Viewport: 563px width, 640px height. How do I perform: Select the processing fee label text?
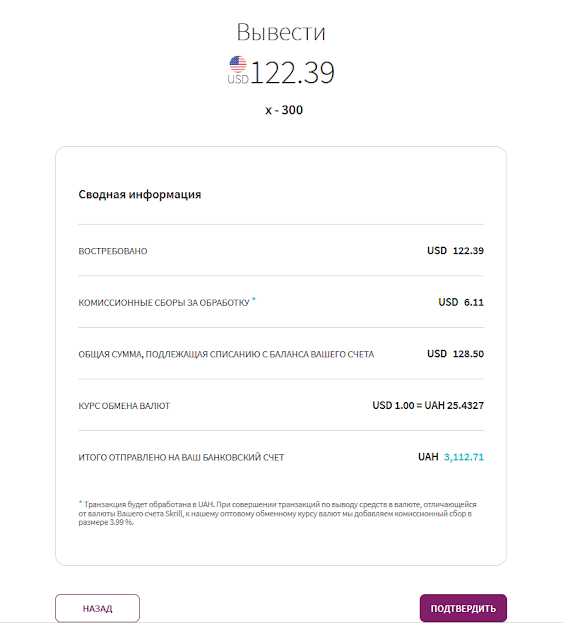pos(164,303)
